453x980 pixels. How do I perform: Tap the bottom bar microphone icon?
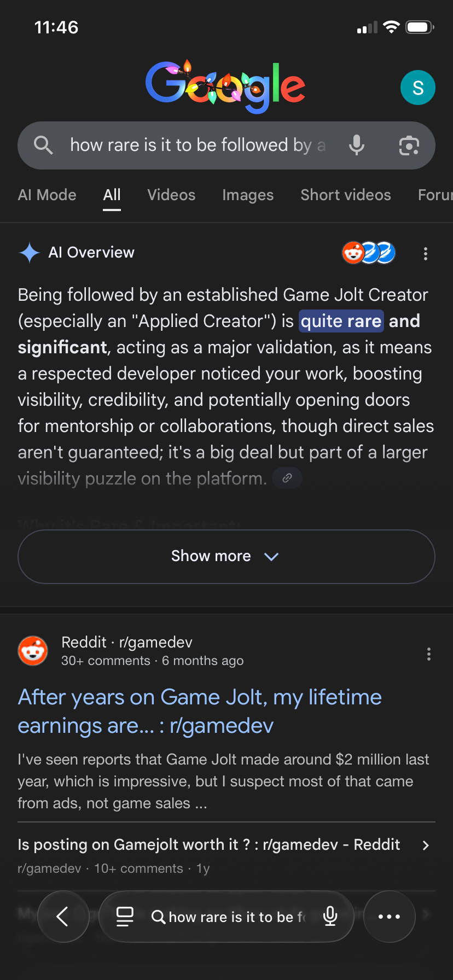(x=330, y=917)
